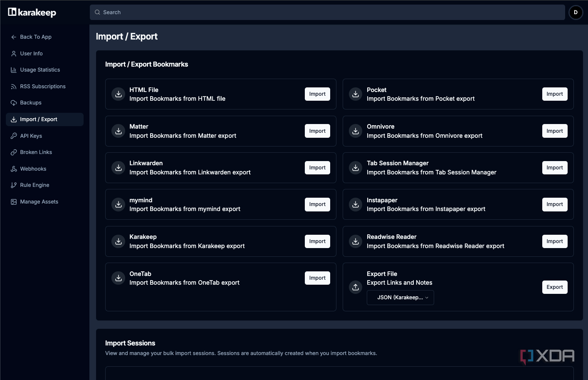The width and height of the screenshot is (588, 380).
Task: Click the Manage Assets image icon
Action: click(14, 202)
